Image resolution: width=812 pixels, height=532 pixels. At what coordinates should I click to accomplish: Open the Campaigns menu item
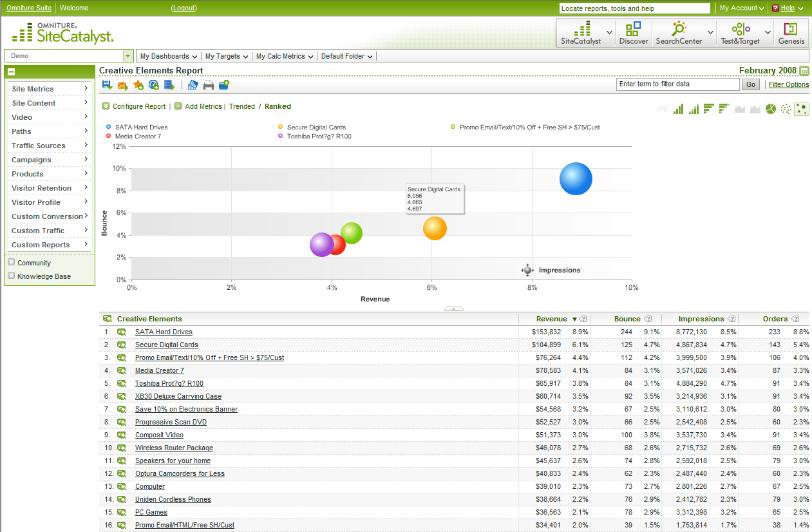click(49, 160)
